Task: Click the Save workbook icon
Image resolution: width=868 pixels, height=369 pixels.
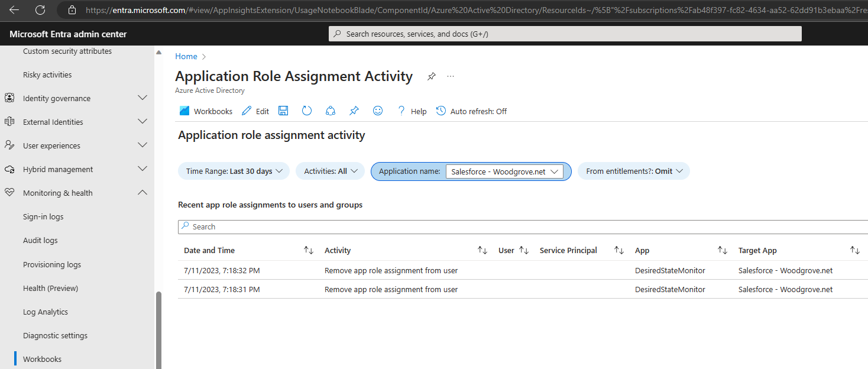Action: pos(283,111)
